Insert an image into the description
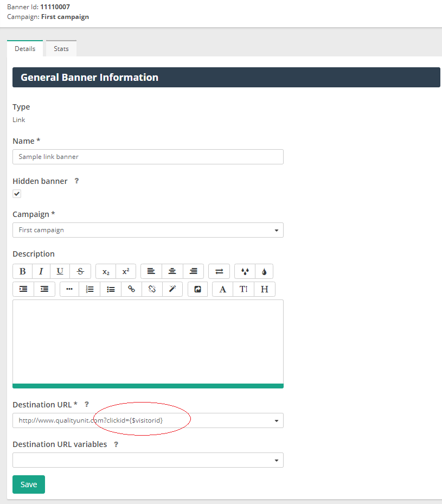Viewport: 442px width, 504px height. [198, 289]
